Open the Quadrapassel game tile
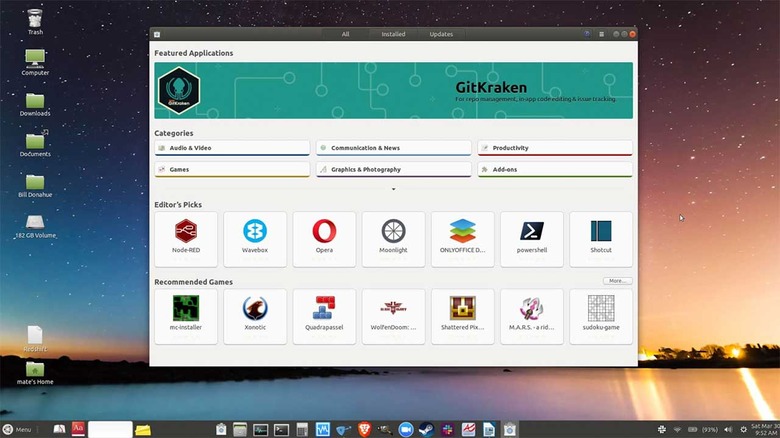 324,315
